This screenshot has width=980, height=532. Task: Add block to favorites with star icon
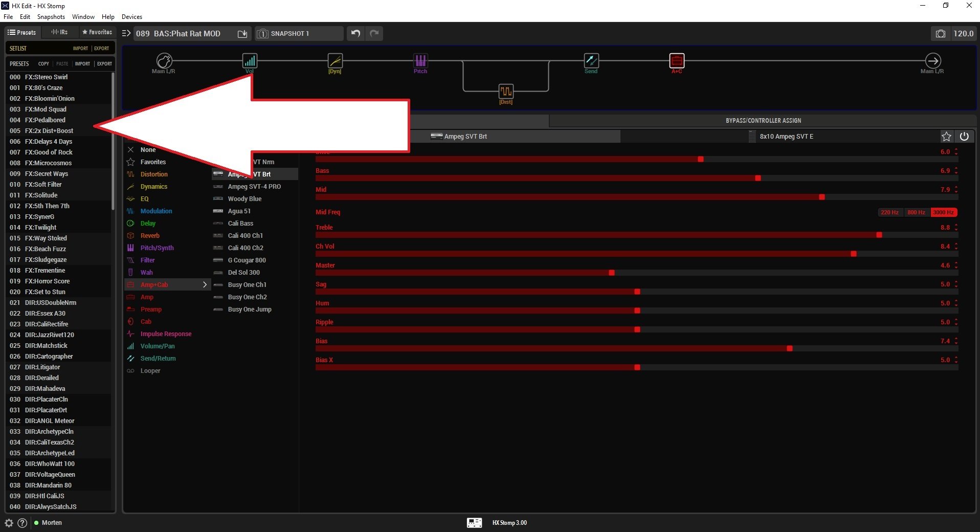(x=946, y=137)
